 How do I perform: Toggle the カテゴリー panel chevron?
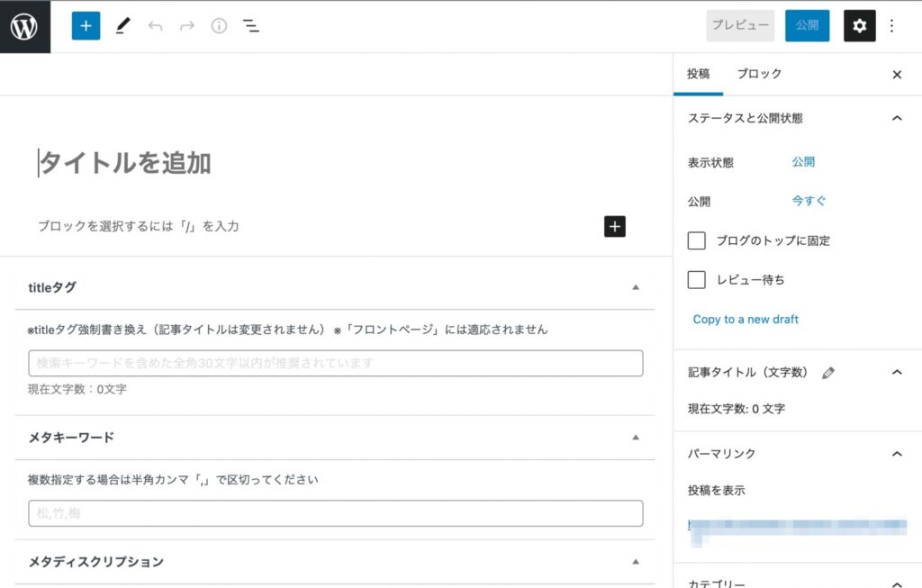897,583
